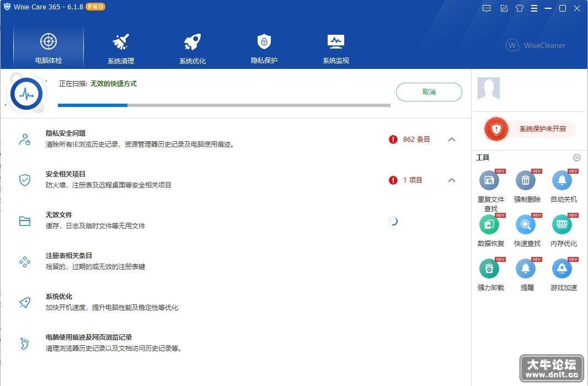
Task: Launch the 强制删除 force delete tool
Action: [x=526, y=181]
